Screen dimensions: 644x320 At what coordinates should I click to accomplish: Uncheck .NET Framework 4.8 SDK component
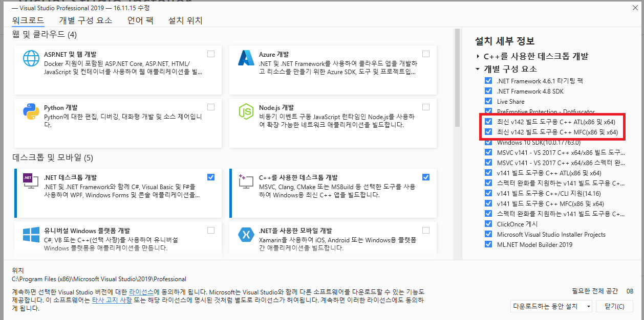488,91
